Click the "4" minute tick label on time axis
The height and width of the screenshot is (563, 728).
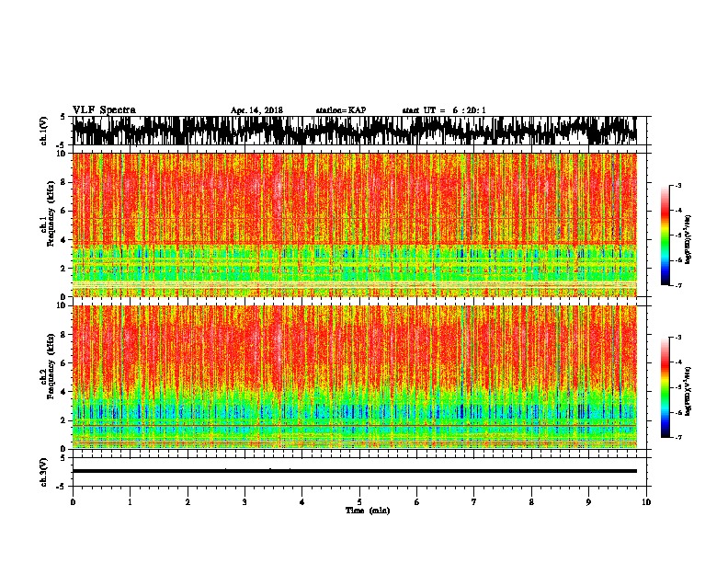[302, 501]
